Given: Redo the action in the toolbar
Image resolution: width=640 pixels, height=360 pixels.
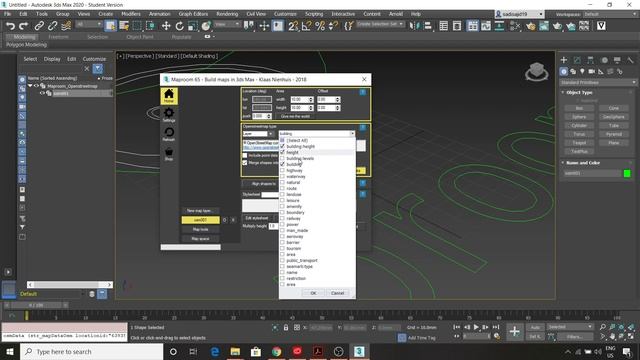Looking at the screenshot, I should [24, 26].
